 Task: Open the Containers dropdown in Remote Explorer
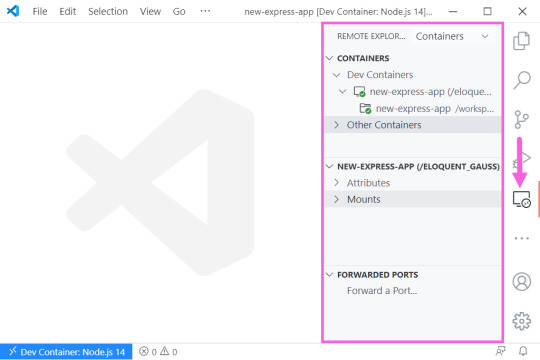tap(452, 36)
